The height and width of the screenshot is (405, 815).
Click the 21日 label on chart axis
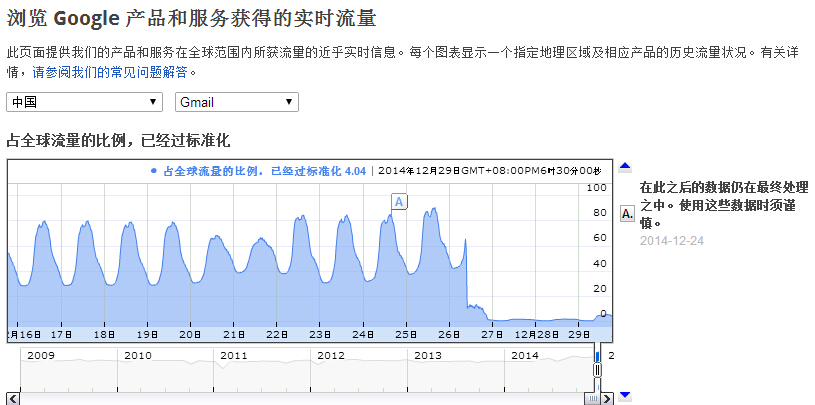click(x=234, y=334)
